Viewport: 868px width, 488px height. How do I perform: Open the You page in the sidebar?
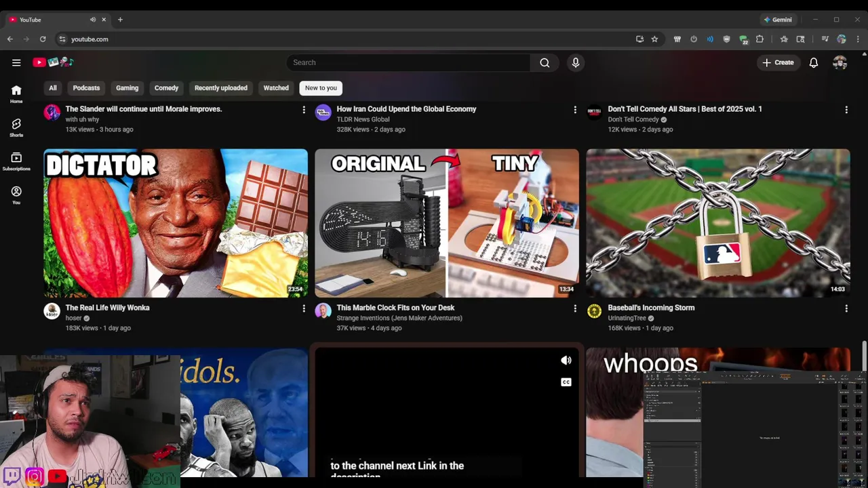pos(16,195)
